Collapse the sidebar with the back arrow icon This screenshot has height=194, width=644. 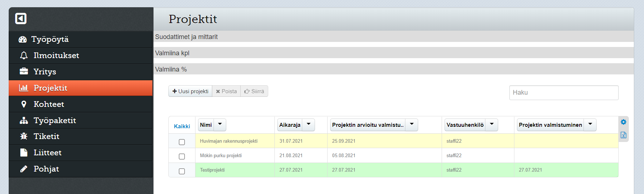pyautogui.click(x=21, y=18)
